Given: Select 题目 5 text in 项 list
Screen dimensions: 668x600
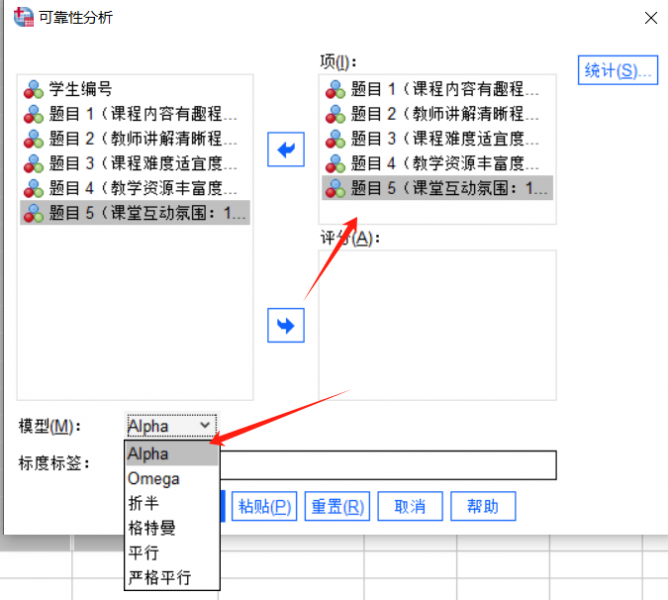Looking at the screenshot, I should pyautogui.click(x=449, y=188).
